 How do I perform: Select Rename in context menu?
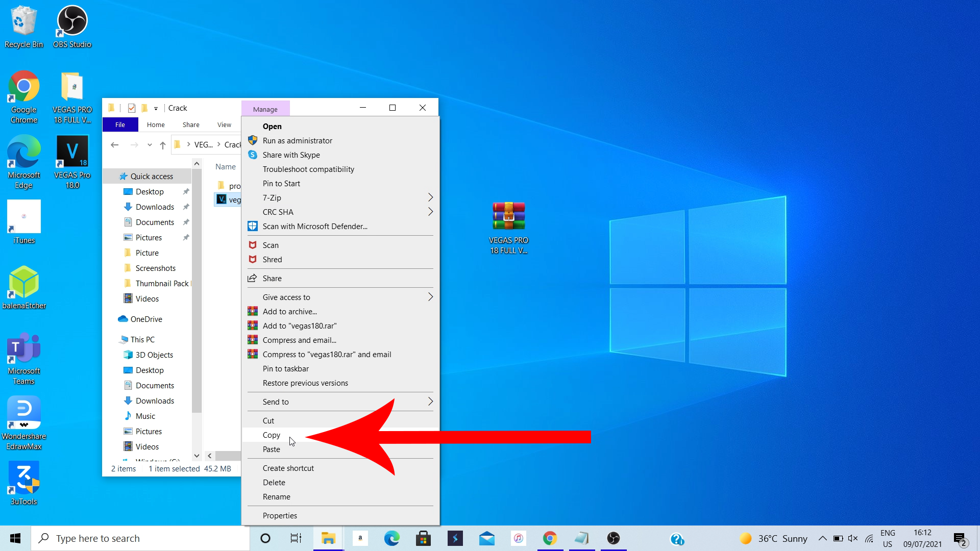(340, 496)
